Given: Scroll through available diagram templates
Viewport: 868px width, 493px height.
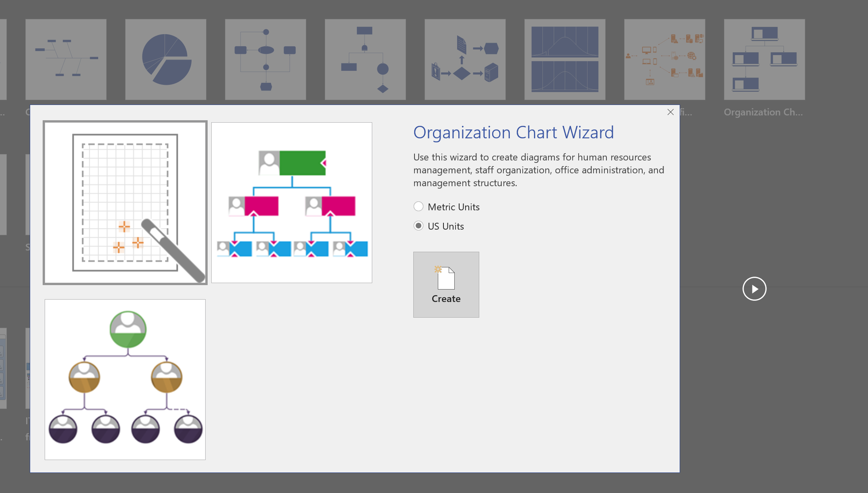Looking at the screenshot, I should pyautogui.click(x=754, y=289).
